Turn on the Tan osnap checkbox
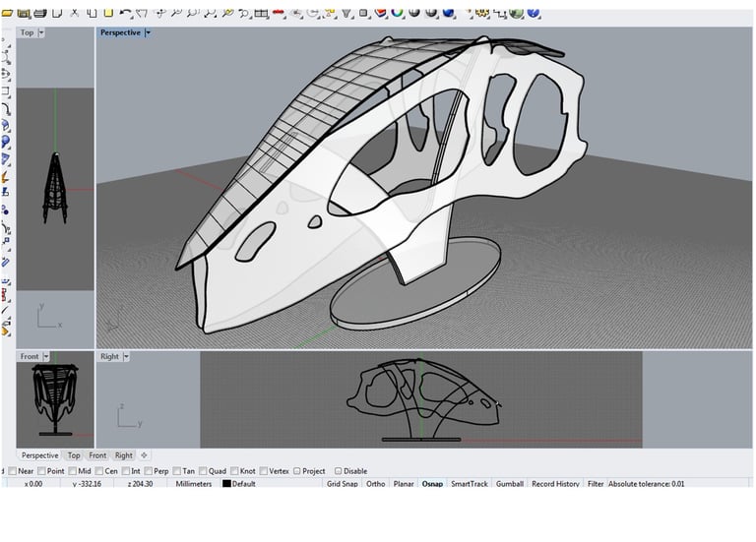The width and height of the screenshot is (756, 542). click(x=177, y=471)
